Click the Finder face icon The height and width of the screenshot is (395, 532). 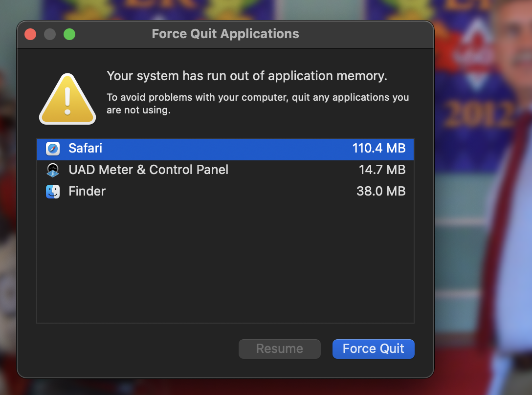click(x=53, y=191)
